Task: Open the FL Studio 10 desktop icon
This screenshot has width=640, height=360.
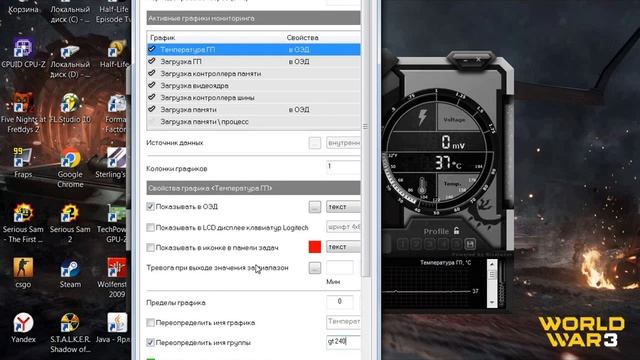Action: coord(70,108)
